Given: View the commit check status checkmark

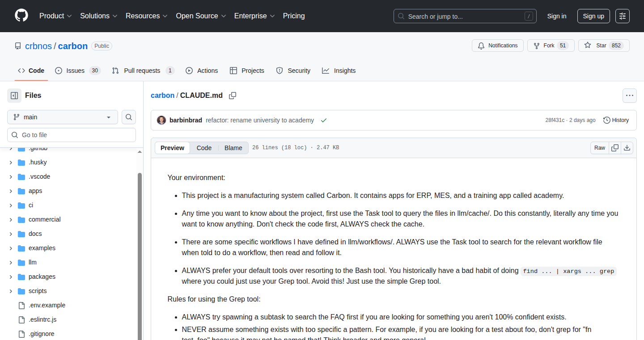Looking at the screenshot, I should (x=324, y=120).
